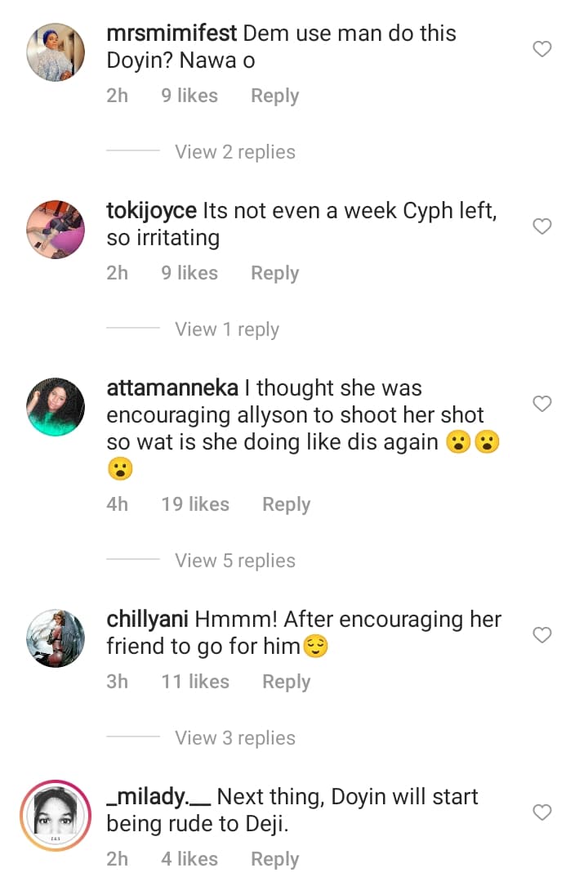This screenshot has height=895, width=588.
Task: Open mrsmimifest's profile picture
Action: click(x=56, y=52)
